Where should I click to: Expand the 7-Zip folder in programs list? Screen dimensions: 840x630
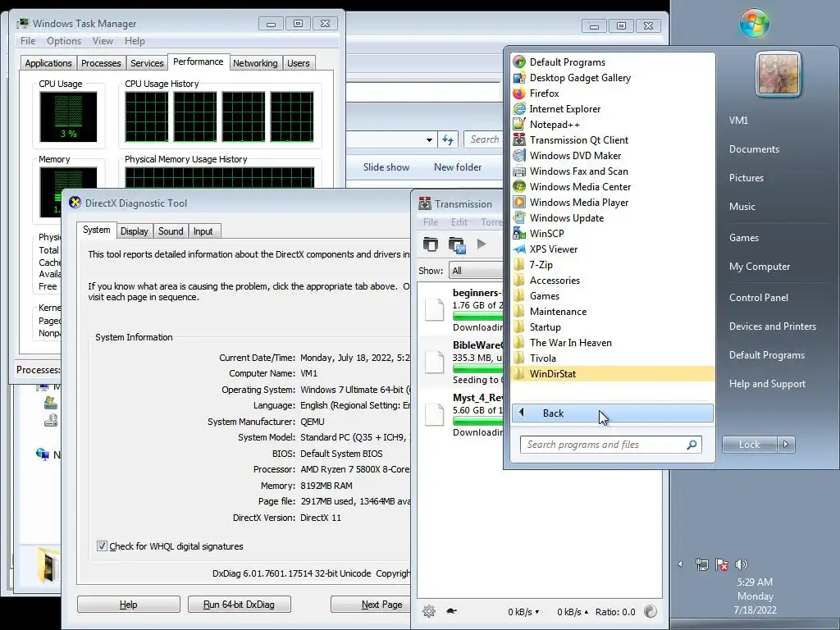pos(613,265)
